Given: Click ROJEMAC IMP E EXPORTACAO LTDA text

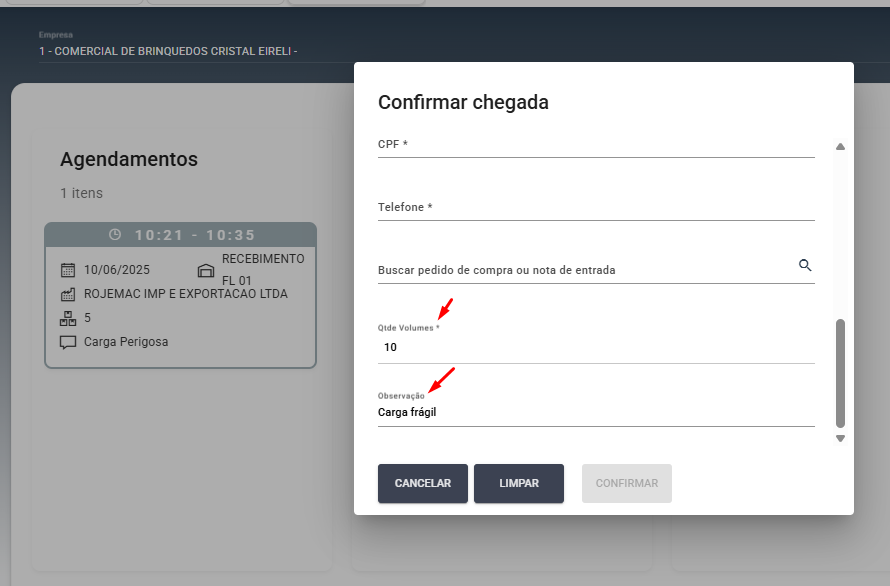Looking at the screenshot, I should [186, 294].
